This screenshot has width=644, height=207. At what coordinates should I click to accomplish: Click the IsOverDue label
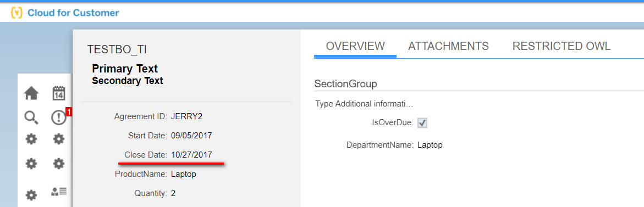pyautogui.click(x=392, y=122)
